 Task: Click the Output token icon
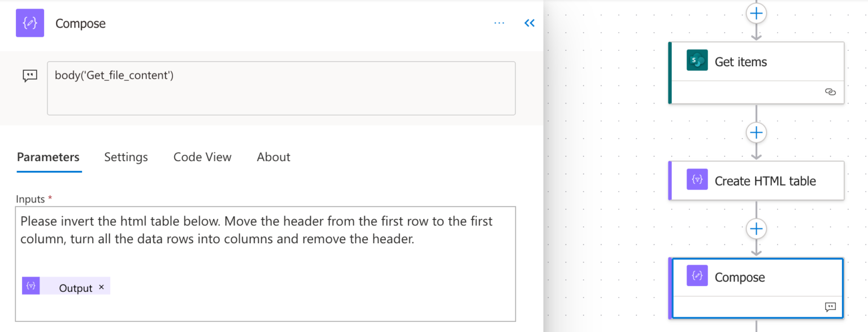[x=31, y=286]
